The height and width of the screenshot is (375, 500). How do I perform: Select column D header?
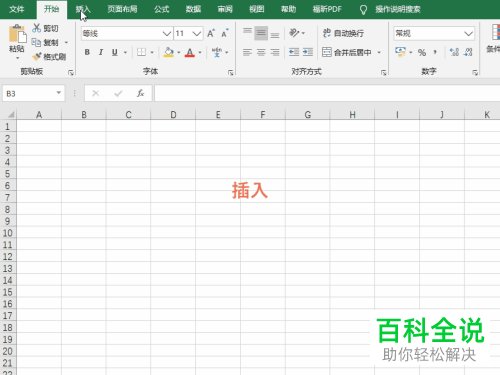point(173,115)
